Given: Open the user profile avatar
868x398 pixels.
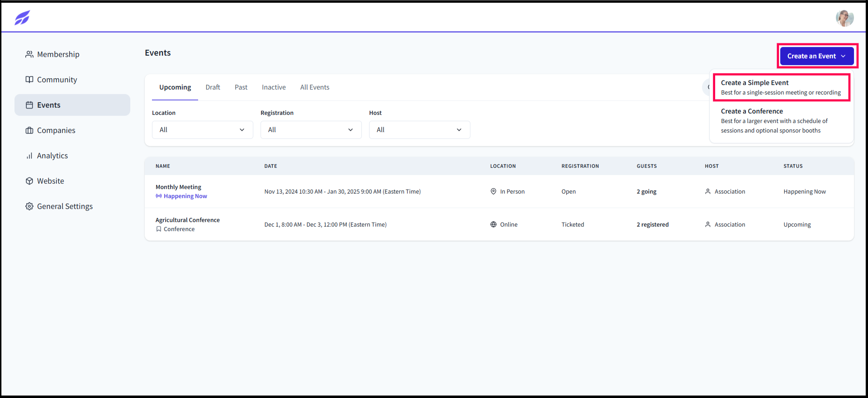Looking at the screenshot, I should (x=844, y=18).
